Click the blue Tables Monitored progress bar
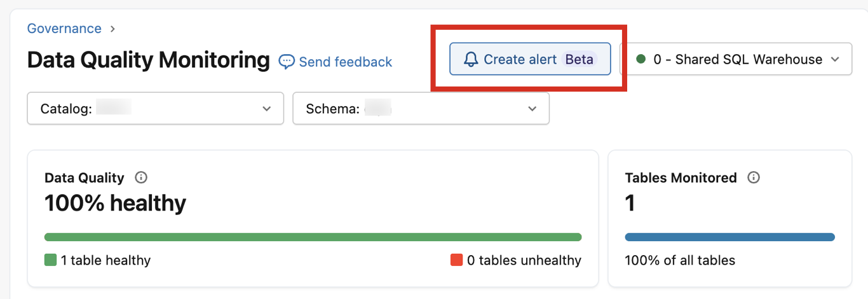 (729, 237)
